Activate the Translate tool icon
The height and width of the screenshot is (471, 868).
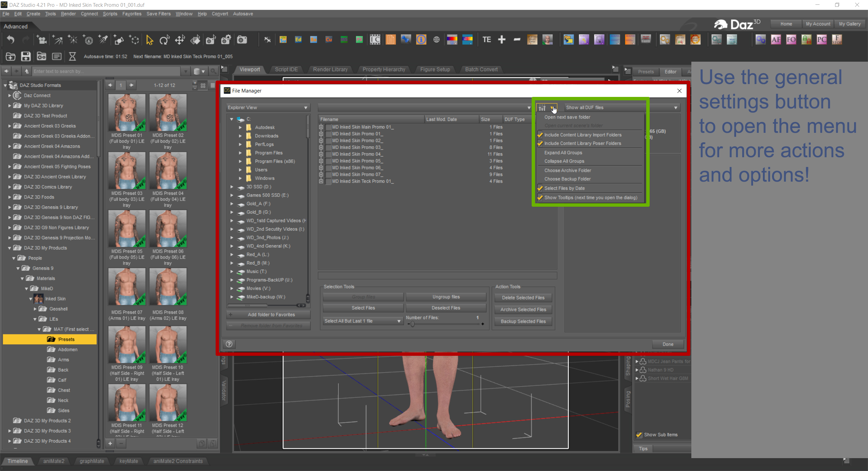point(180,40)
